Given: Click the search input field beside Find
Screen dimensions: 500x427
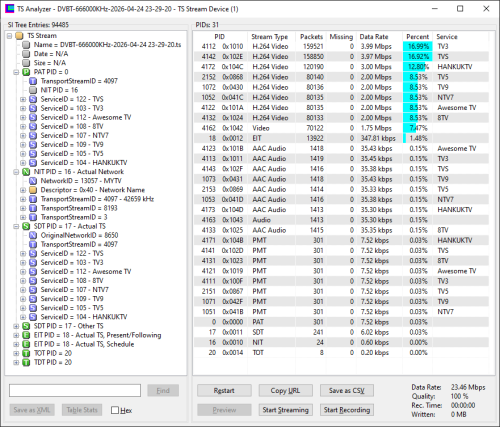Looking at the screenshot, I should click(75, 390).
